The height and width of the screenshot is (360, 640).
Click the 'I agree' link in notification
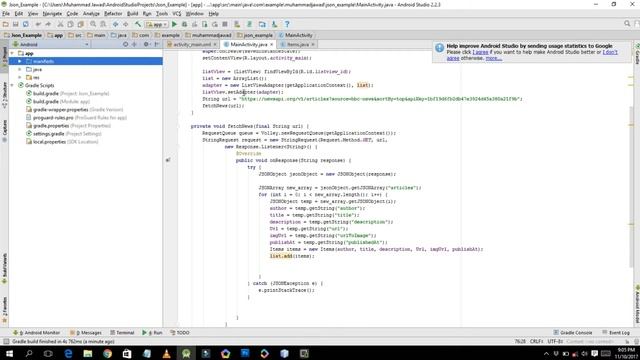coord(480,52)
